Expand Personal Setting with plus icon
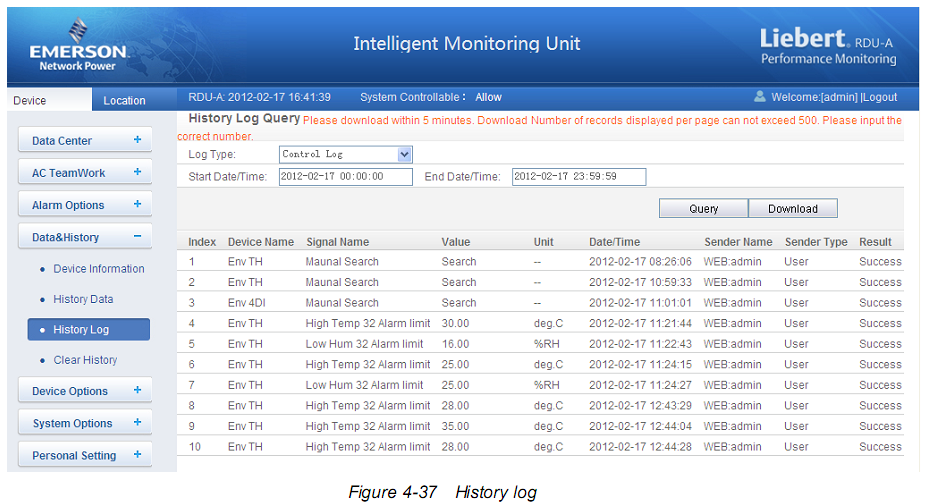This screenshot has width=926, height=503. tap(137, 455)
